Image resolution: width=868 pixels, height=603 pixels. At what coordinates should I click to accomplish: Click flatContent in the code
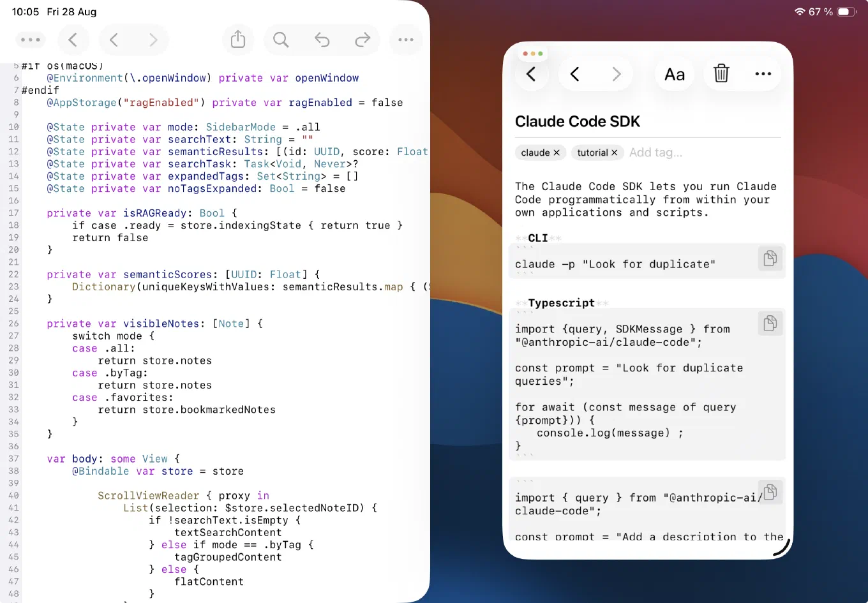pyautogui.click(x=209, y=582)
